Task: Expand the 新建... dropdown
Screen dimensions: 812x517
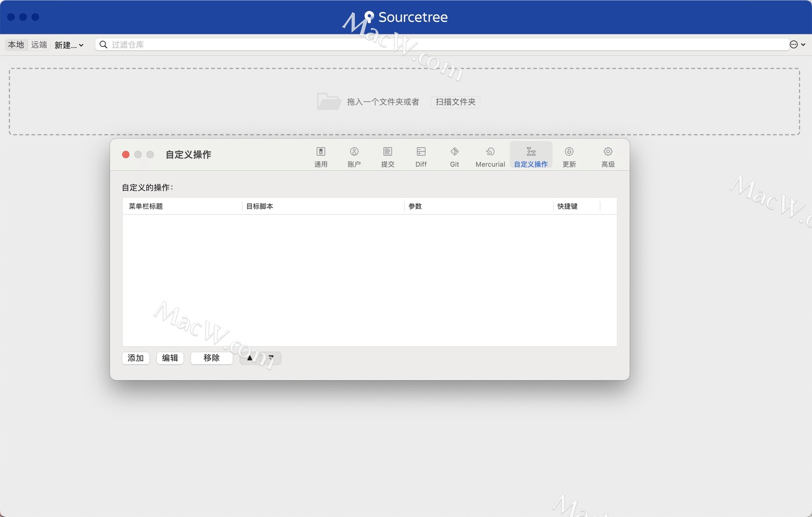Action: click(69, 45)
